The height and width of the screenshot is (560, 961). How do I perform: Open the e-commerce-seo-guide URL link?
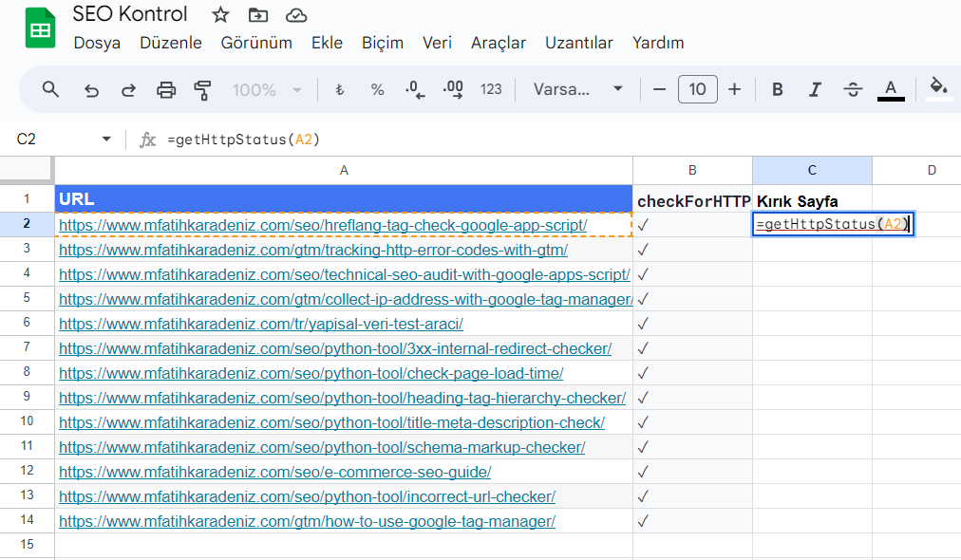click(274, 472)
